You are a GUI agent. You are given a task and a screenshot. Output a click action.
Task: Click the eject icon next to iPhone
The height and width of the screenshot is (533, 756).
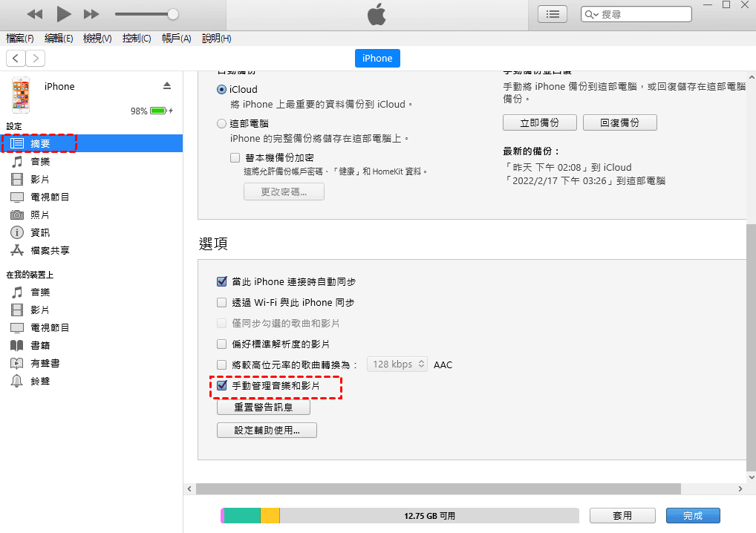click(x=167, y=86)
